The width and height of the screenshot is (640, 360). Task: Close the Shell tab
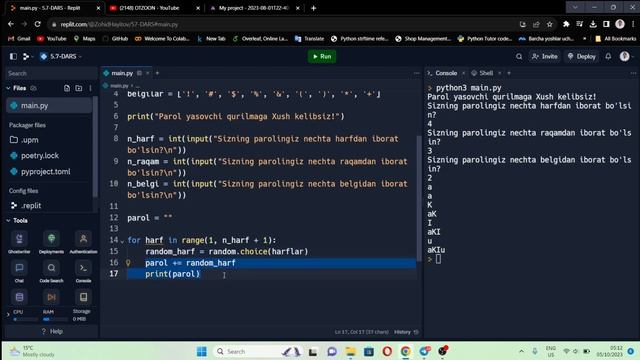coord(500,73)
